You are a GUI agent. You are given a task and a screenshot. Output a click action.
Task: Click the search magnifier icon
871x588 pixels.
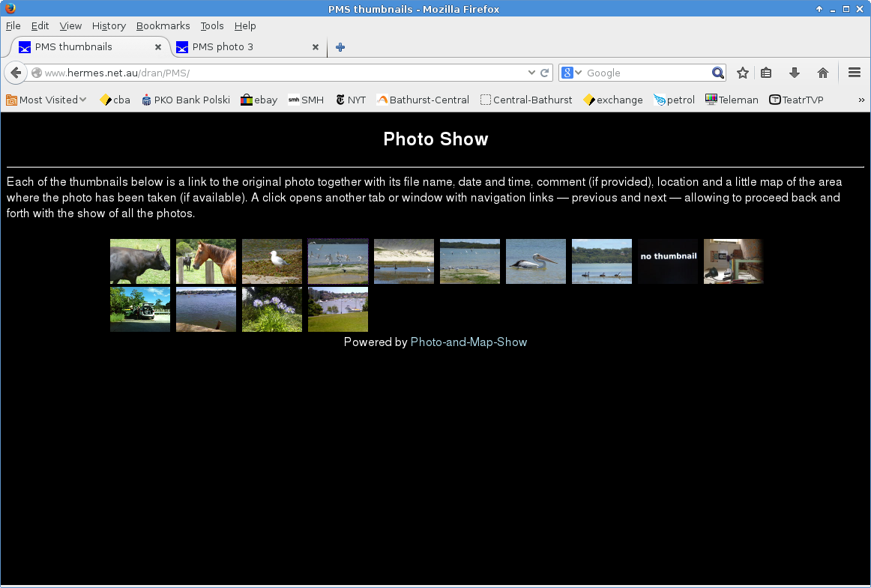717,73
